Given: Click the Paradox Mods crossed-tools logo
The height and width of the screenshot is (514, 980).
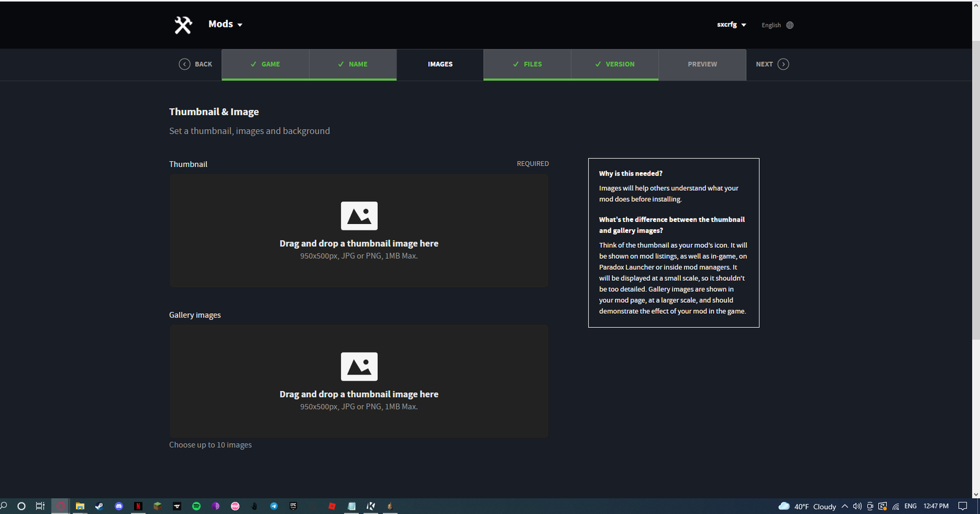Looking at the screenshot, I should (x=183, y=24).
